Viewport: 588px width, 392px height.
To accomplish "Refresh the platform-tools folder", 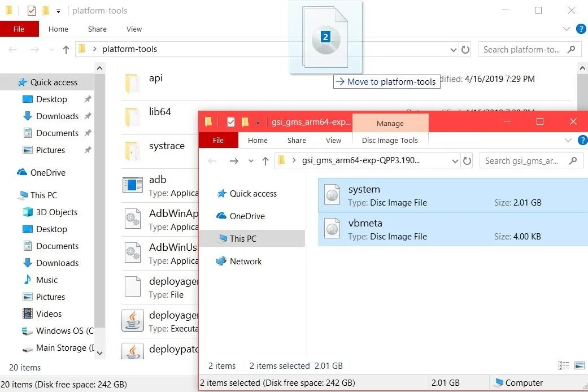I will (465, 50).
